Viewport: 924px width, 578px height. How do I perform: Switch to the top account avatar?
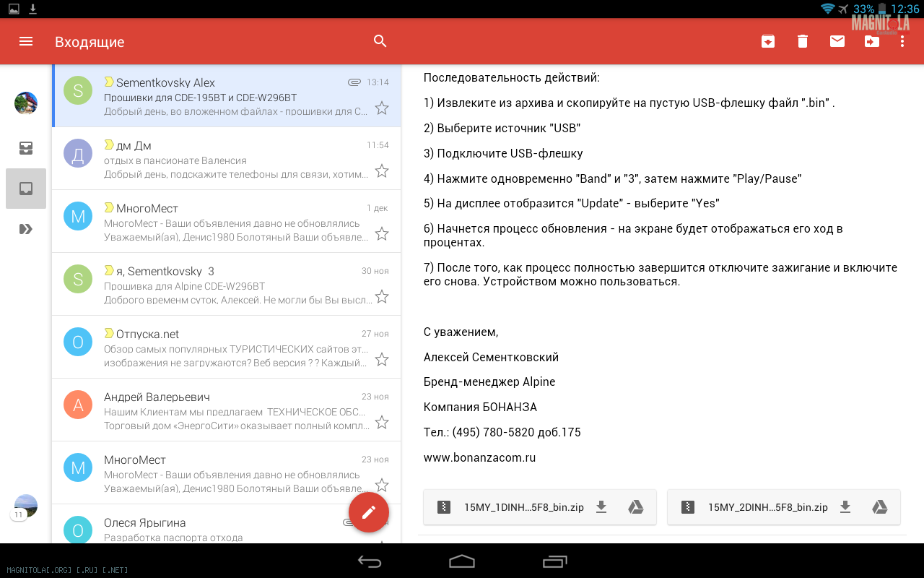(x=26, y=103)
